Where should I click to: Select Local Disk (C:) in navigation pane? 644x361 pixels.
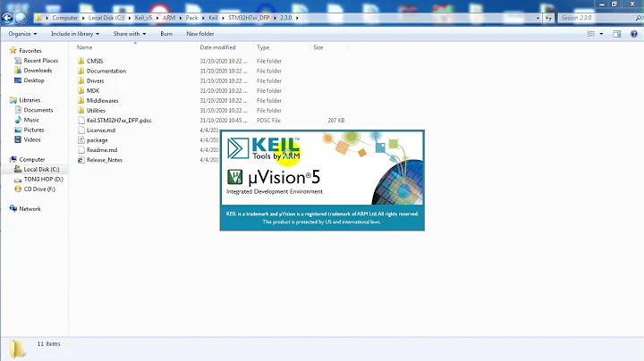point(41,169)
